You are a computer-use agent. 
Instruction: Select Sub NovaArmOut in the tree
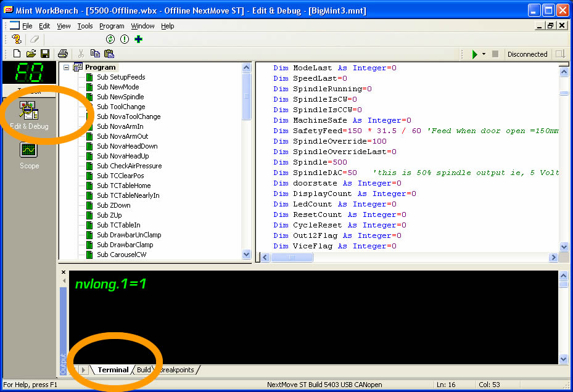pos(122,136)
